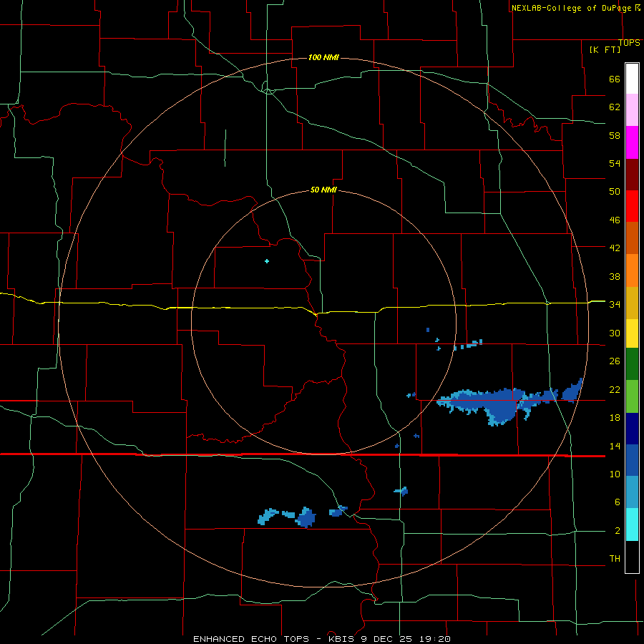Click the '30' legend value

(x=615, y=333)
